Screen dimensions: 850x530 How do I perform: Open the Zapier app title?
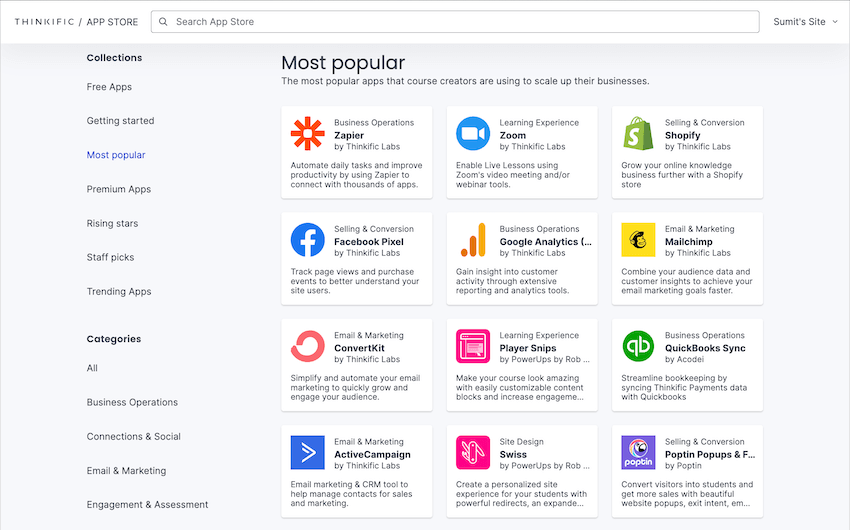tap(349, 135)
